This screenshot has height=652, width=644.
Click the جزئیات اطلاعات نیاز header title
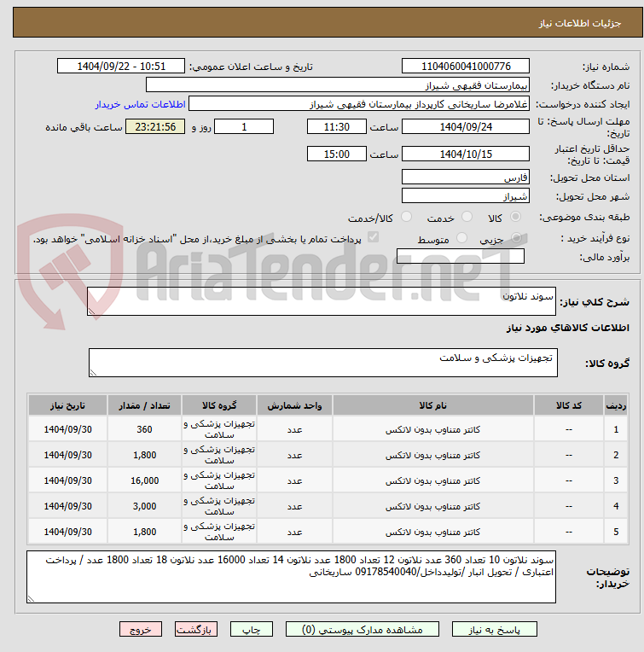tap(580, 23)
